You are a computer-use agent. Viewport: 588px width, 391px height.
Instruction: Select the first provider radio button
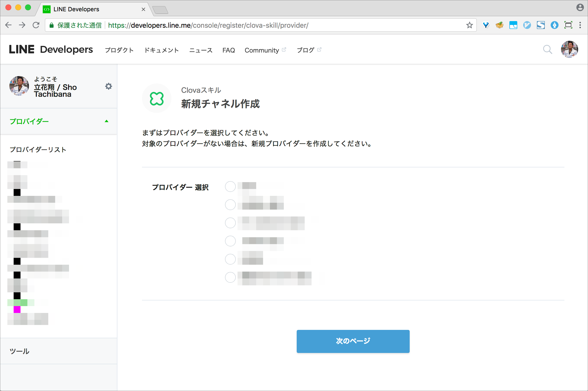[230, 187]
